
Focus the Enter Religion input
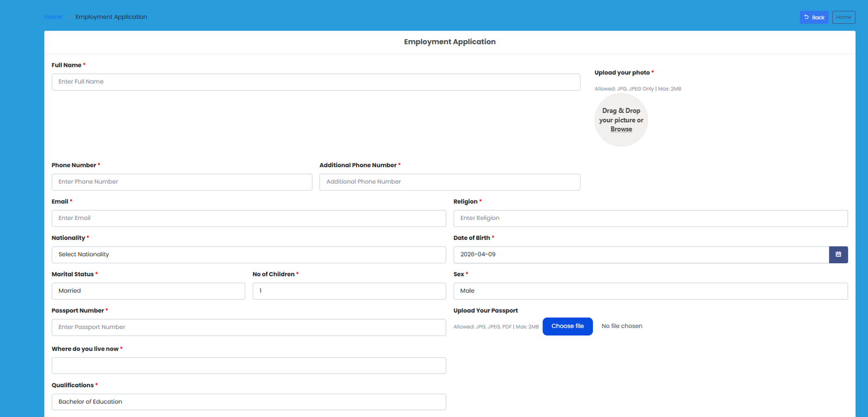coord(650,218)
